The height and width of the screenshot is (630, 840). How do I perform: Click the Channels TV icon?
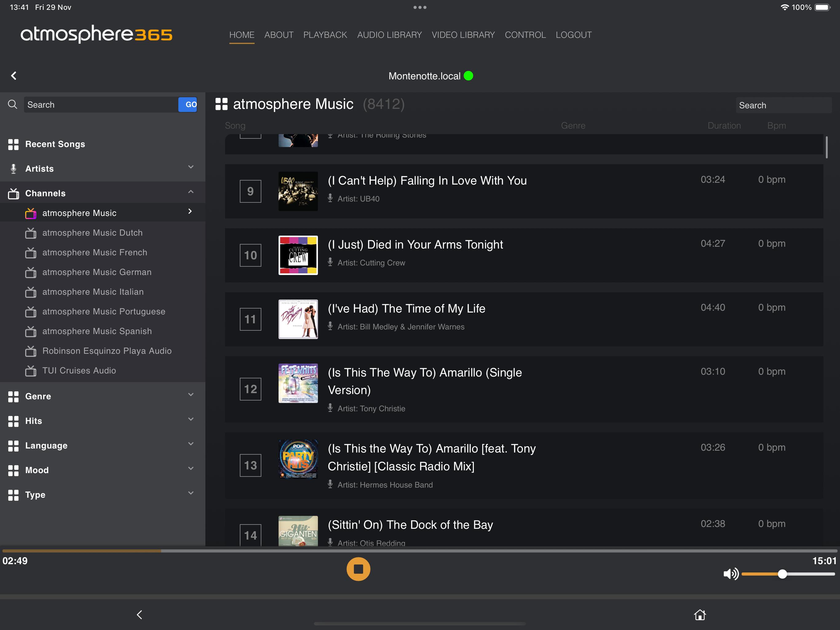[13, 193]
